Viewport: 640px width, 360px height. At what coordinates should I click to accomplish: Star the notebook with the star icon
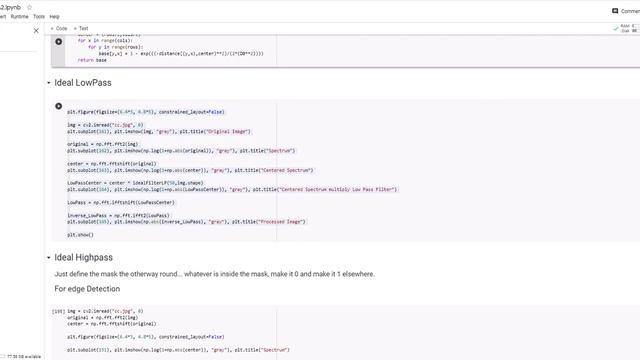pyautogui.click(x=29, y=7)
